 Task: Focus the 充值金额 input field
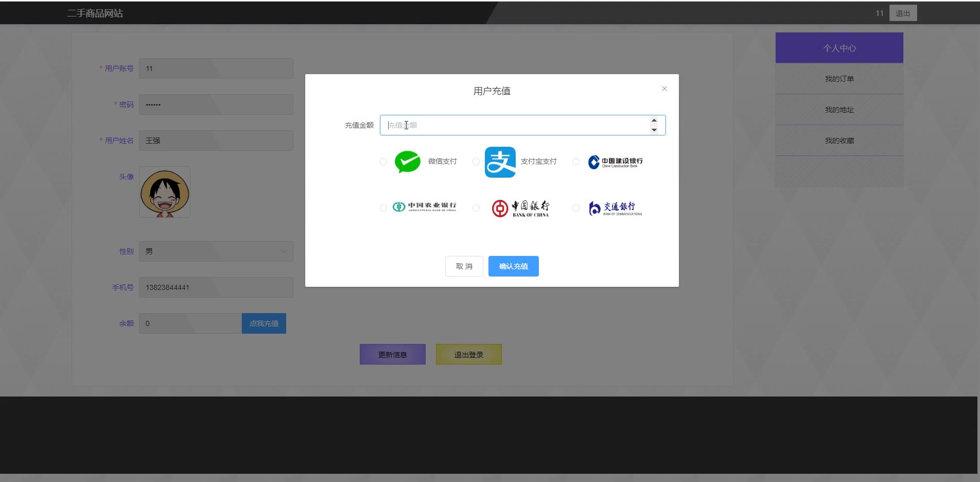tap(523, 125)
